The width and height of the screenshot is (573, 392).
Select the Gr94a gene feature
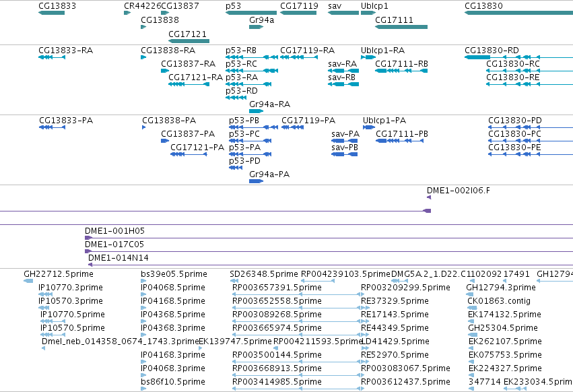click(256, 27)
